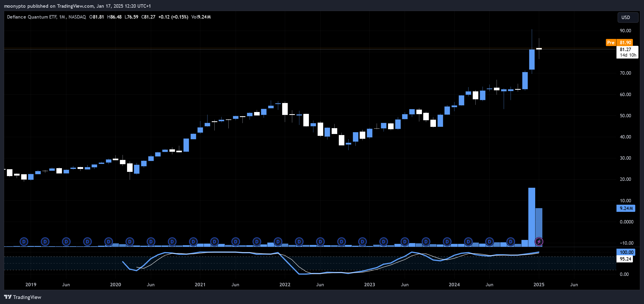Open the December 2021 dividend marker

278,242
